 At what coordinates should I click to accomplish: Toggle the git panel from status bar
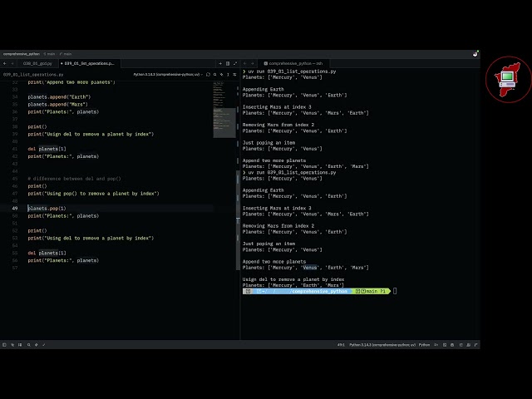[x=12, y=345]
